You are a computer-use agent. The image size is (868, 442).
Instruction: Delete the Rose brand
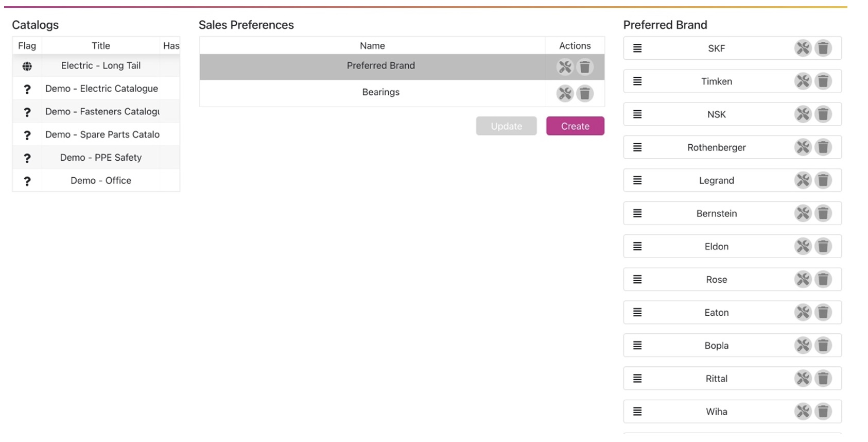point(823,279)
